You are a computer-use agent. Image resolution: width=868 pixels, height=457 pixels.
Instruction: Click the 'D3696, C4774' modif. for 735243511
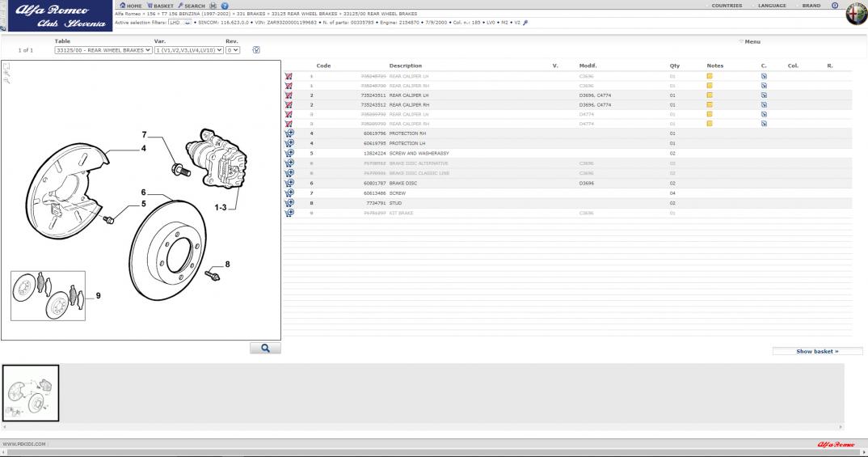click(595, 95)
